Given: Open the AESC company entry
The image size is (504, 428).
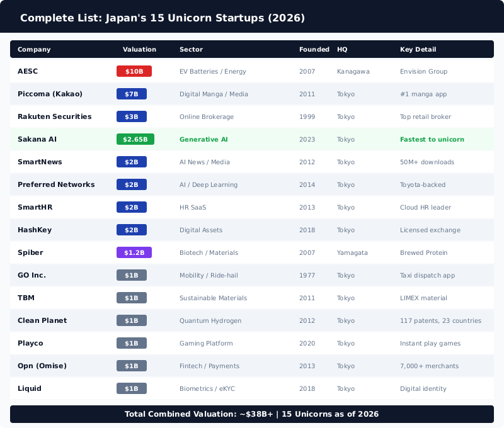Looking at the screenshot, I should tap(28, 71).
